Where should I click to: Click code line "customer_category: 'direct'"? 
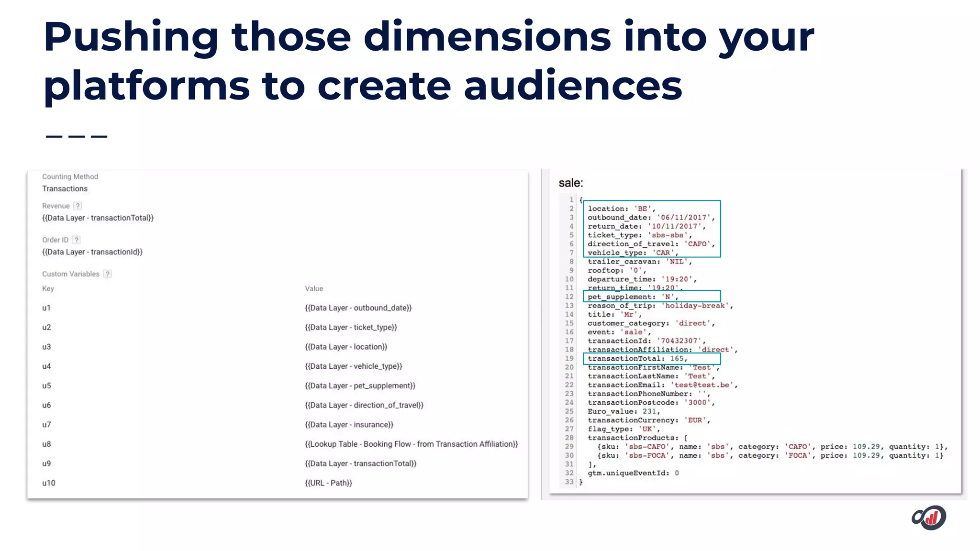point(651,323)
